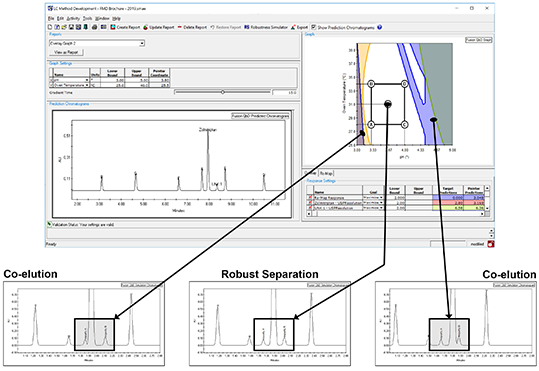539x371 pixels.
Task: Open the Activity menu
Action: [x=73, y=18]
